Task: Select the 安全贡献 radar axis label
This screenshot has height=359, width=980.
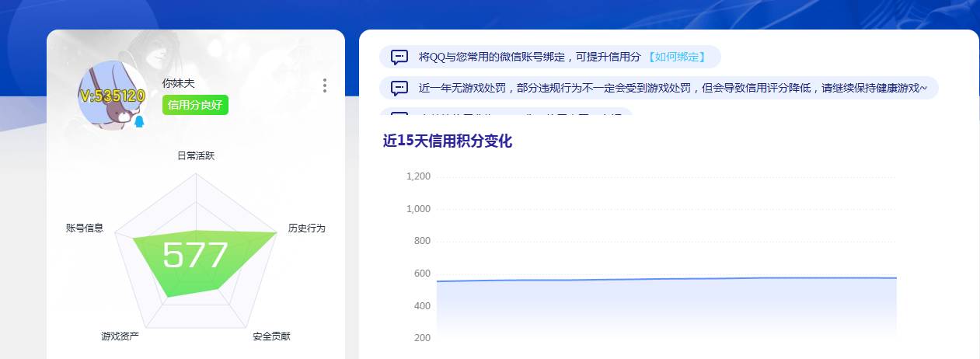Action: pos(271,336)
